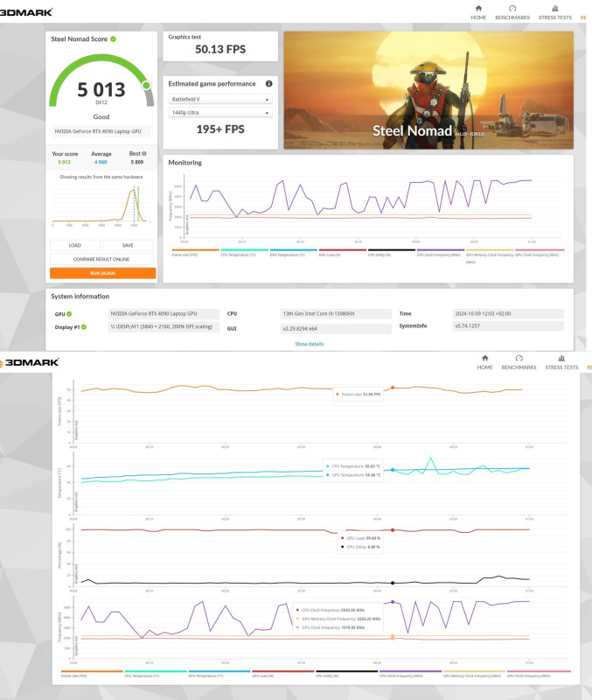Click the CPU Clock Frequency tooltip entry
Image resolution: width=592 pixels, height=700 pixels.
pyautogui.click(x=331, y=610)
